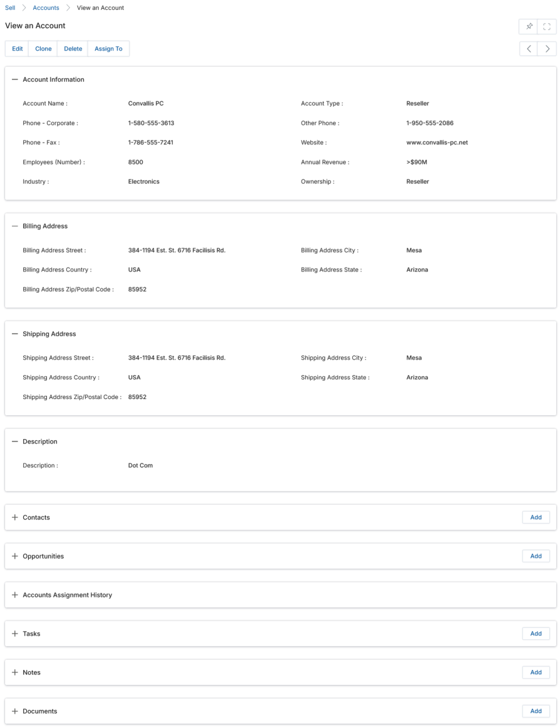
Task: Select shipping zip code 85952
Action: click(137, 397)
